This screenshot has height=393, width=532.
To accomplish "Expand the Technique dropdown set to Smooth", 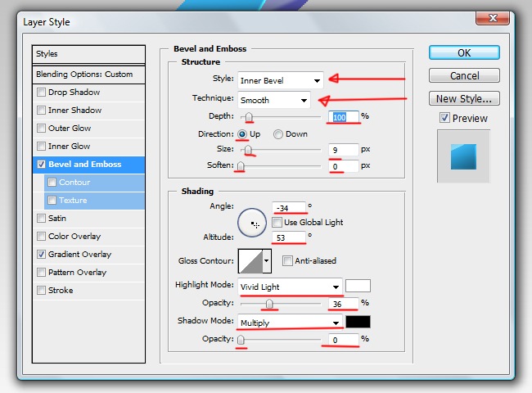I will [273, 101].
